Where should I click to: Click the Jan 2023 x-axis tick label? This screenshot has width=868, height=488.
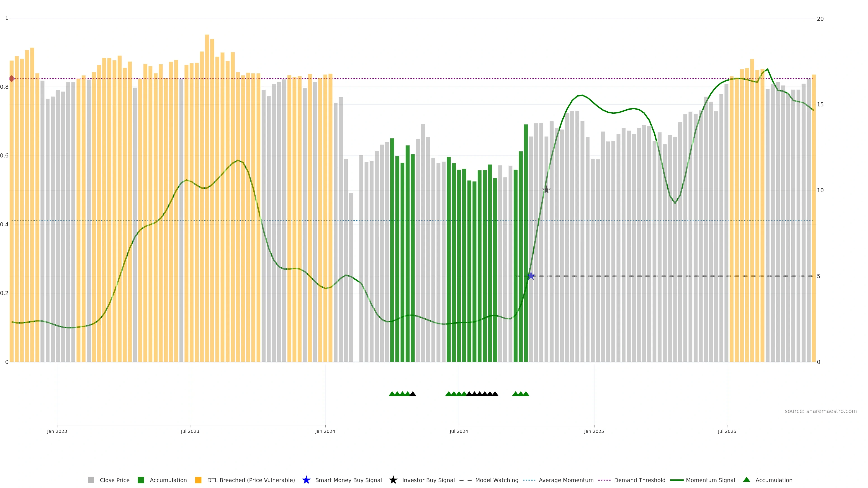[x=57, y=432]
